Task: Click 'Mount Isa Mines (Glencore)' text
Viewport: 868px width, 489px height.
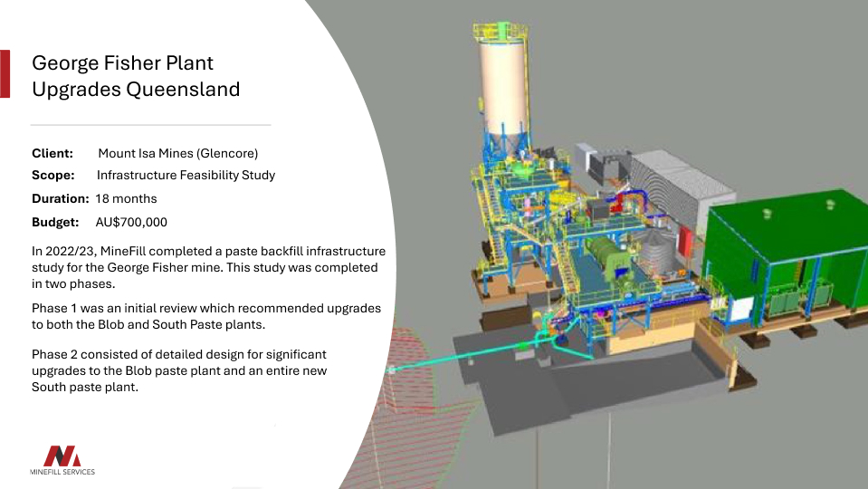Action: click(177, 153)
